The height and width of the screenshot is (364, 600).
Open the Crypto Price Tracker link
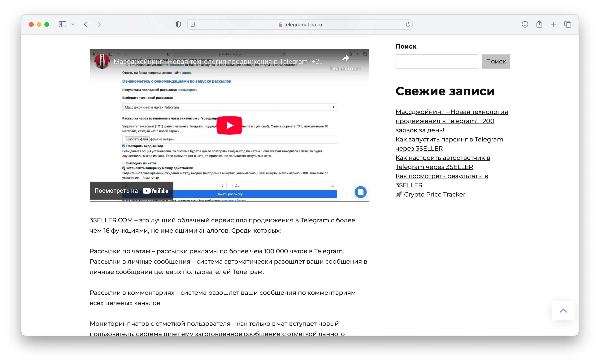coord(431,194)
